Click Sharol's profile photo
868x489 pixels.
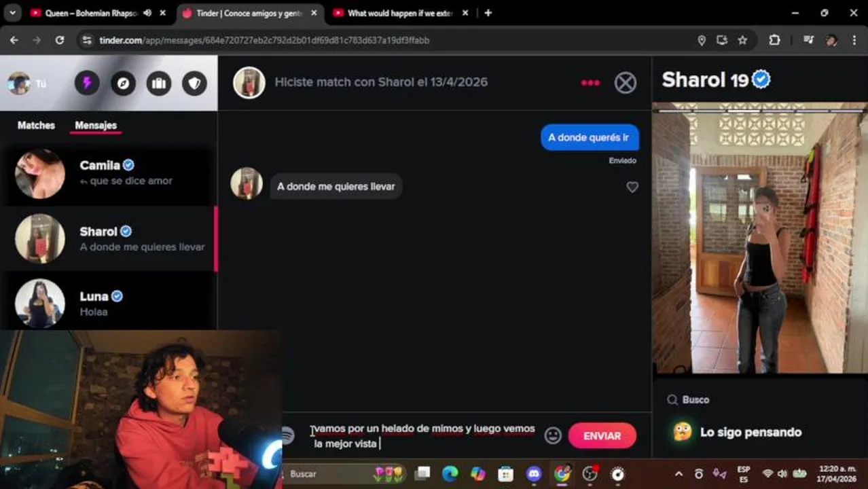pos(759,238)
